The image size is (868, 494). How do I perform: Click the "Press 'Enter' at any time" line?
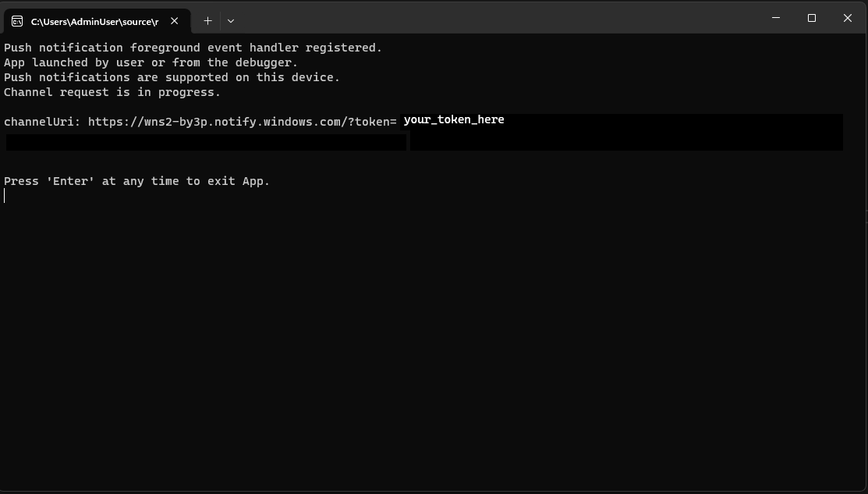[136, 181]
